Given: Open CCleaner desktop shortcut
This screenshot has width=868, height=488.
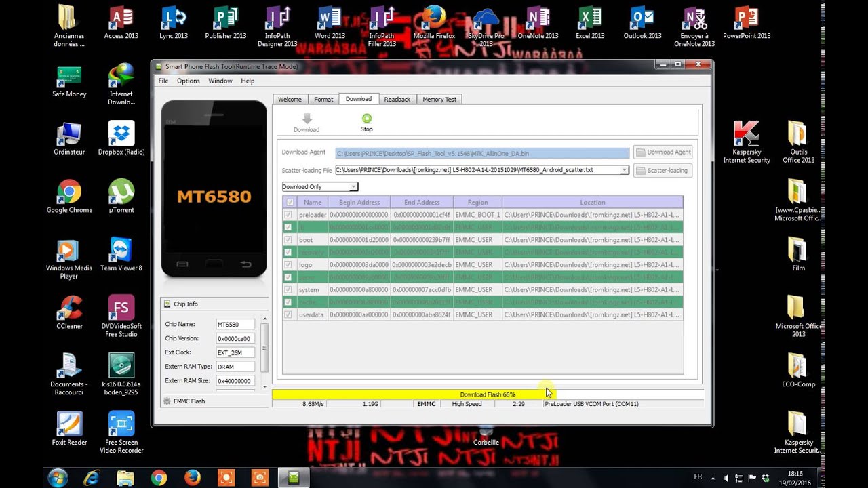Looking at the screenshot, I should [69, 313].
